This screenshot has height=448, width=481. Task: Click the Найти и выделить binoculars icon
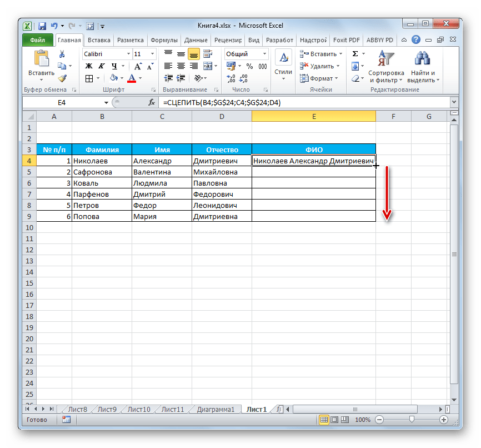coord(423,66)
